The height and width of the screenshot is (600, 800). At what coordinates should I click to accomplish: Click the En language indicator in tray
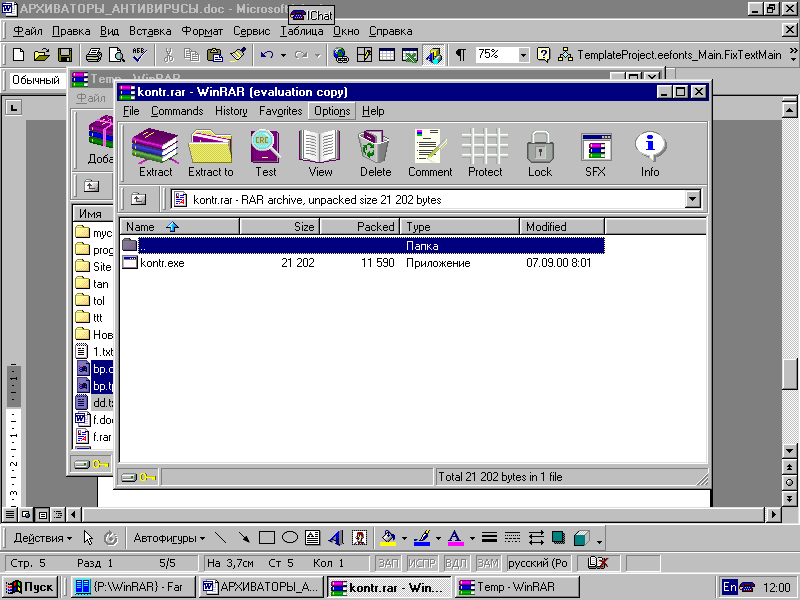click(x=730, y=587)
